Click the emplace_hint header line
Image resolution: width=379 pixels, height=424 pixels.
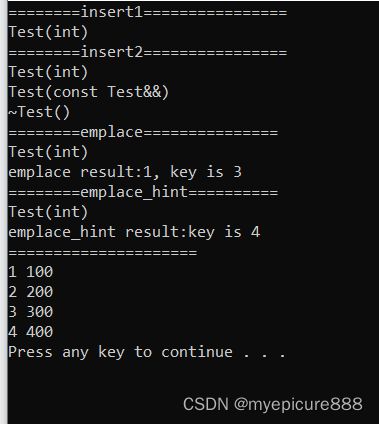click(143, 192)
